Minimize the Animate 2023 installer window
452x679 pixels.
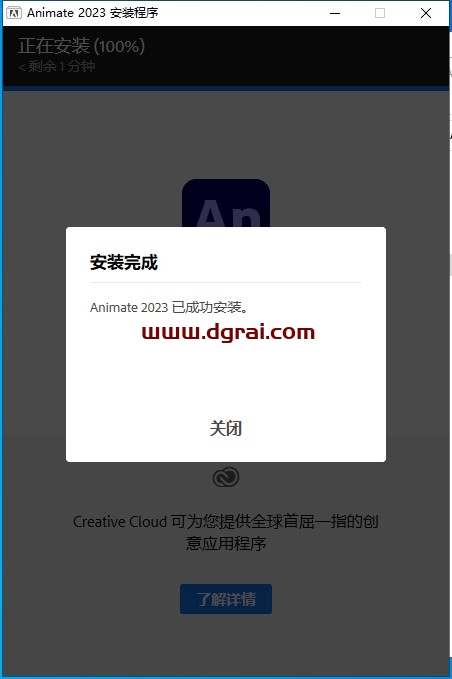pyautogui.click(x=335, y=13)
